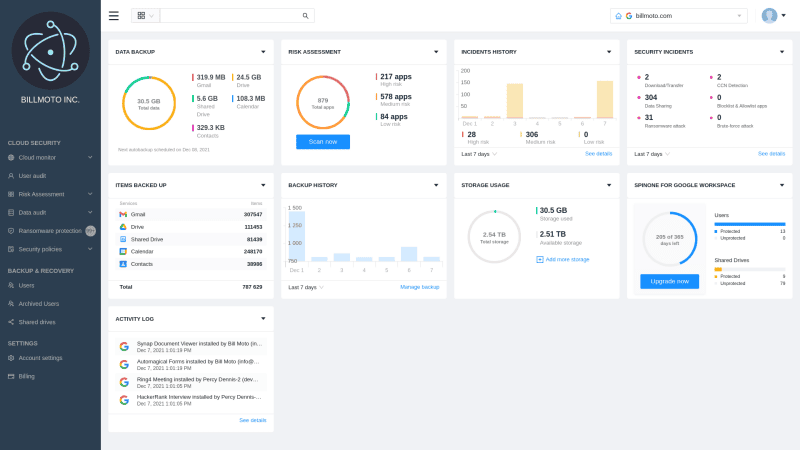Click the Shared drives share icon
This screenshot has width=800, height=450.
point(11,322)
